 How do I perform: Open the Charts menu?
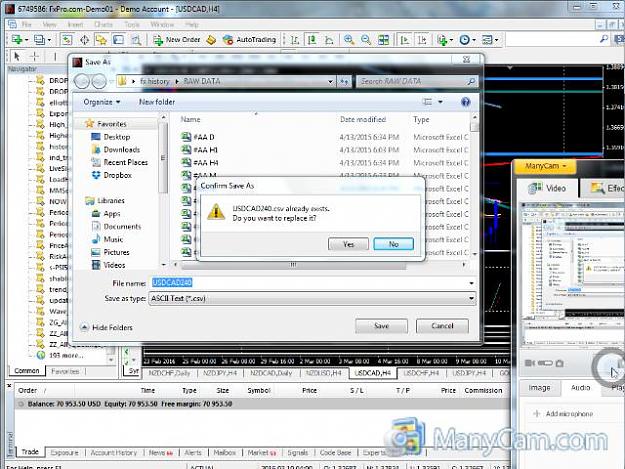103,24
